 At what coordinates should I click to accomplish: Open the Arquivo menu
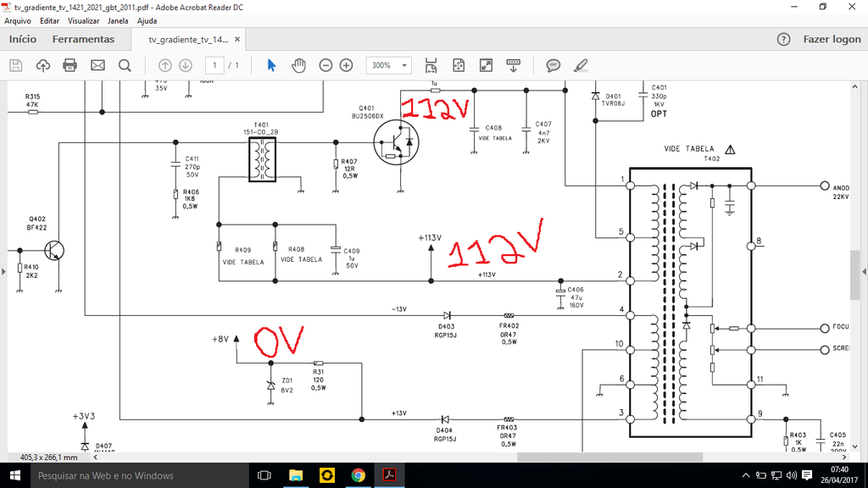point(18,21)
